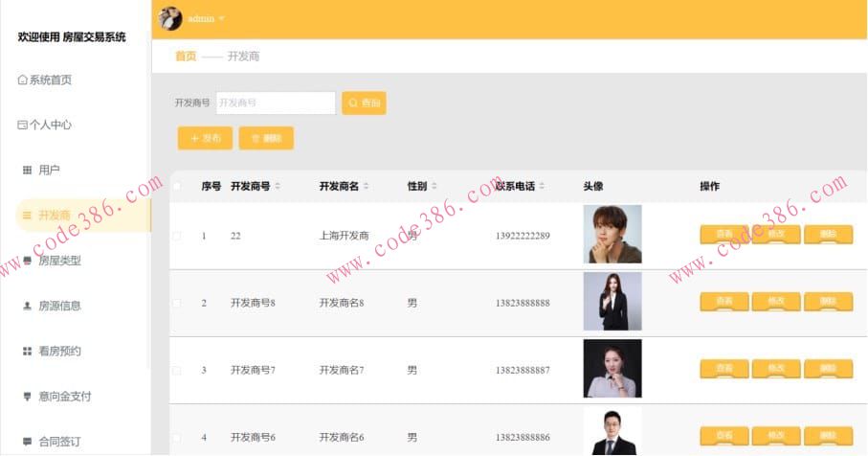Check the box for row 3 开发商名7
868x456 pixels.
pos(177,370)
